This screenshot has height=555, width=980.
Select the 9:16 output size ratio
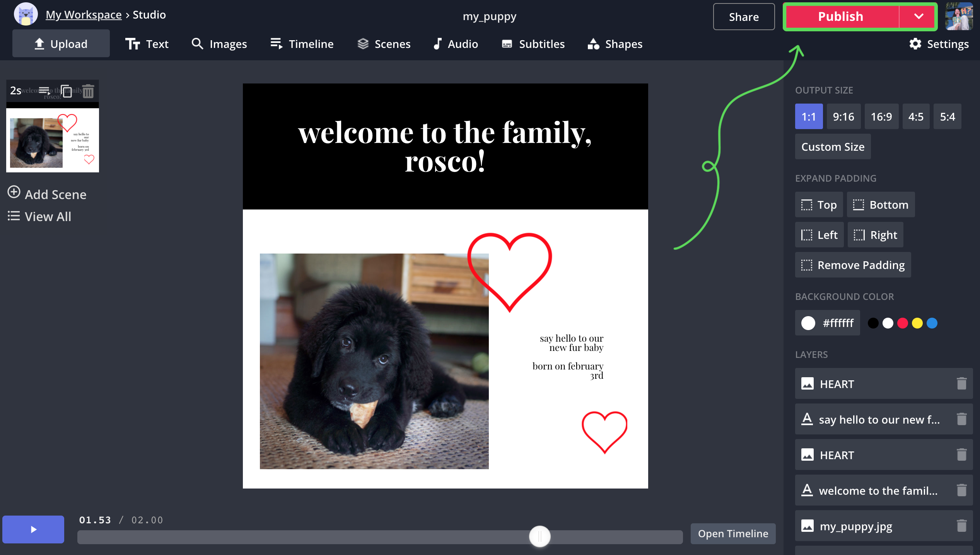pyautogui.click(x=843, y=116)
